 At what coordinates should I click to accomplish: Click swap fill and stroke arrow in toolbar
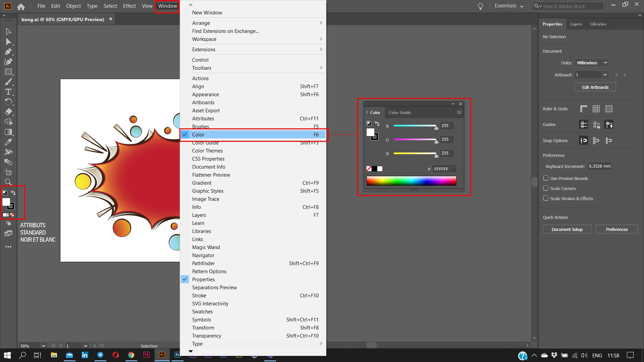click(13, 193)
